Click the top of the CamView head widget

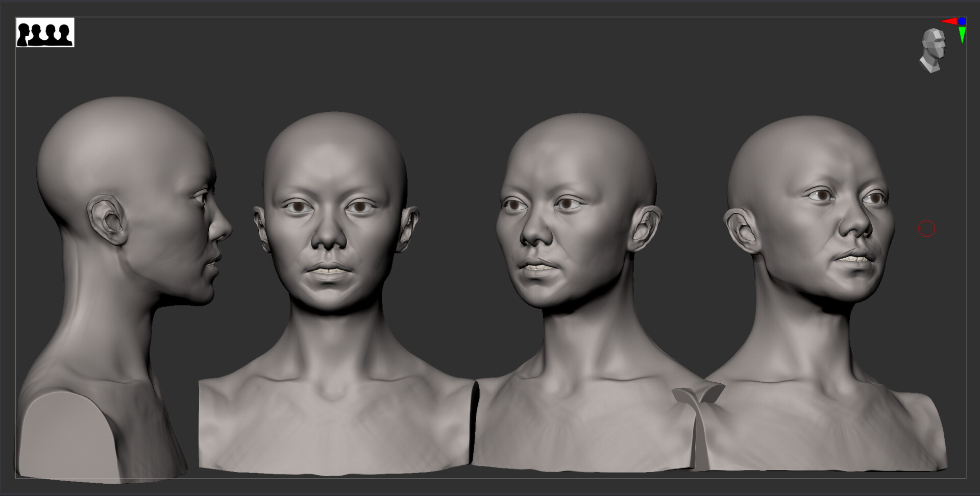pyautogui.click(x=933, y=32)
